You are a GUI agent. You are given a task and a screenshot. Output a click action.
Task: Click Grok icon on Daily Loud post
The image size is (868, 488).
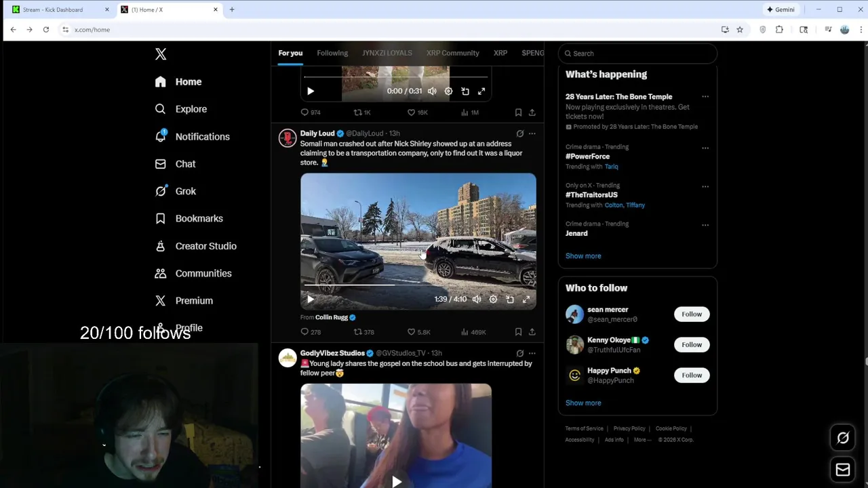point(519,134)
